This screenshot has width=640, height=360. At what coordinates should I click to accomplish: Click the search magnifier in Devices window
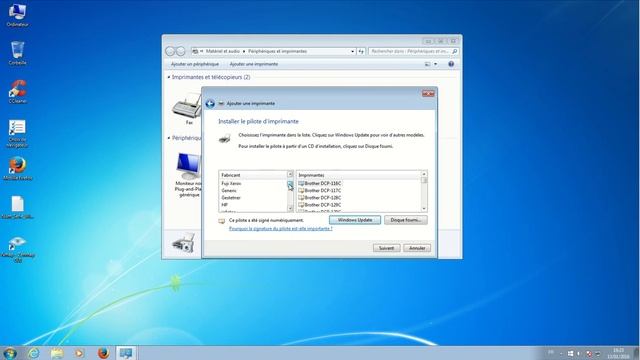point(454,51)
